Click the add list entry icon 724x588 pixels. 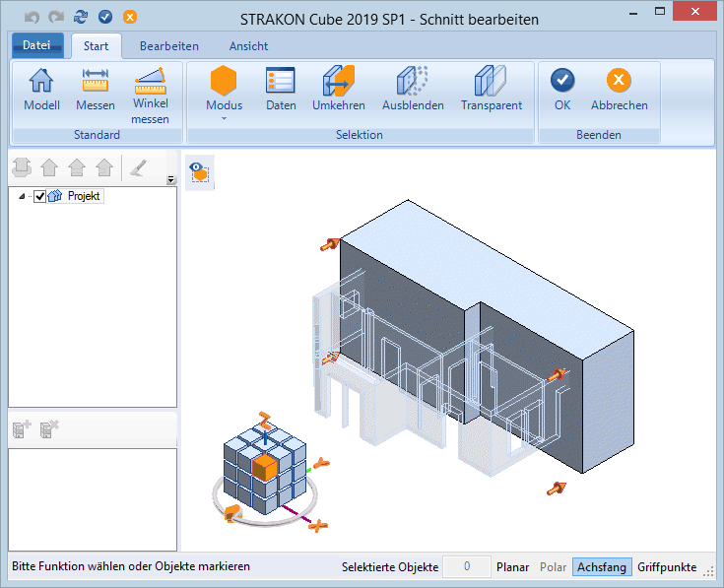pos(22,429)
